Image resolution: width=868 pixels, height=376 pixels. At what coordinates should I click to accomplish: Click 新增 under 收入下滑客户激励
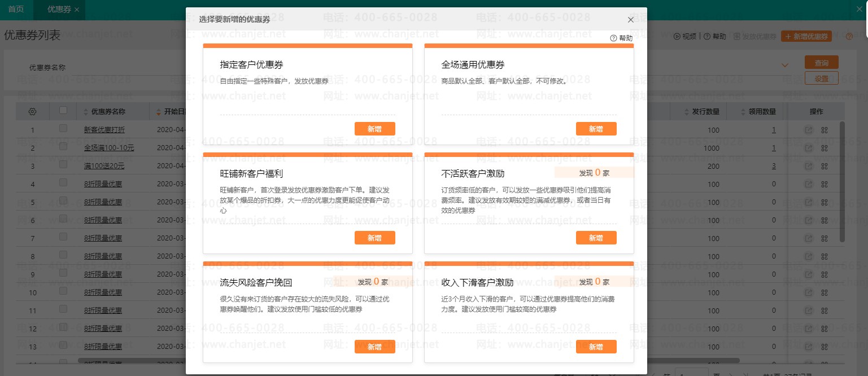(x=596, y=347)
